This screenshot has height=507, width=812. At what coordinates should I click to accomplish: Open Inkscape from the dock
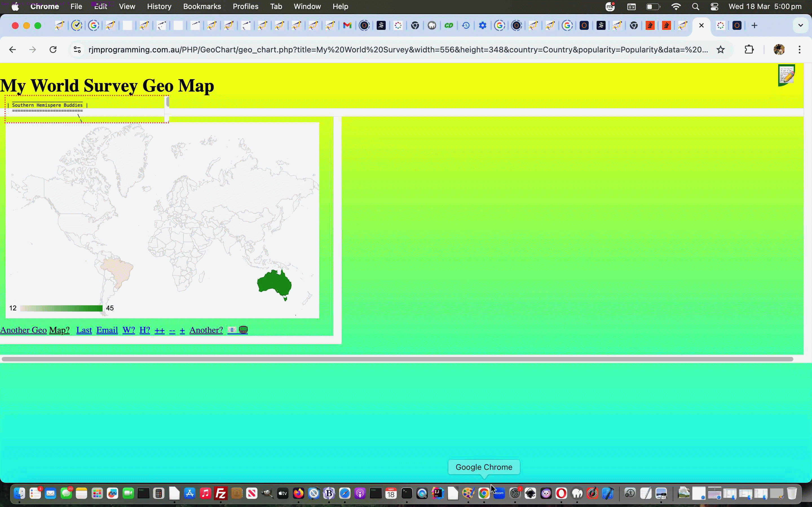point(529,493)
